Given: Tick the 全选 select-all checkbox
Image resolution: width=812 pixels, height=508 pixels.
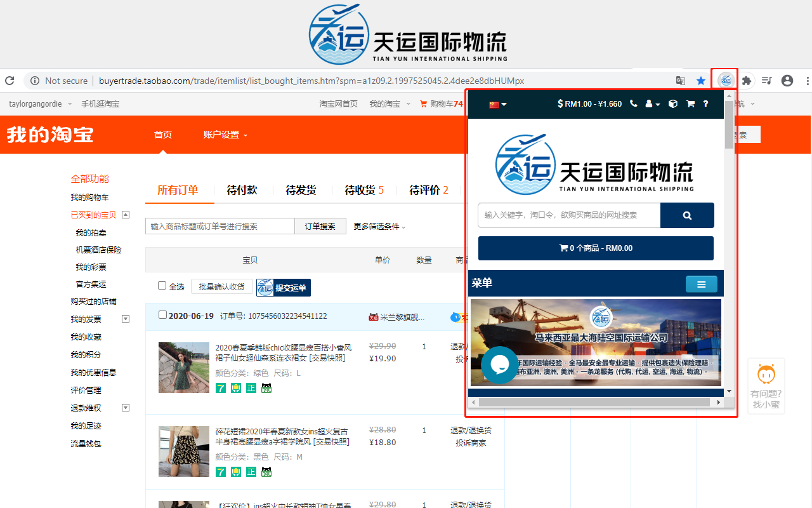Looking at the screenshot, I should (x=162, y=286).
